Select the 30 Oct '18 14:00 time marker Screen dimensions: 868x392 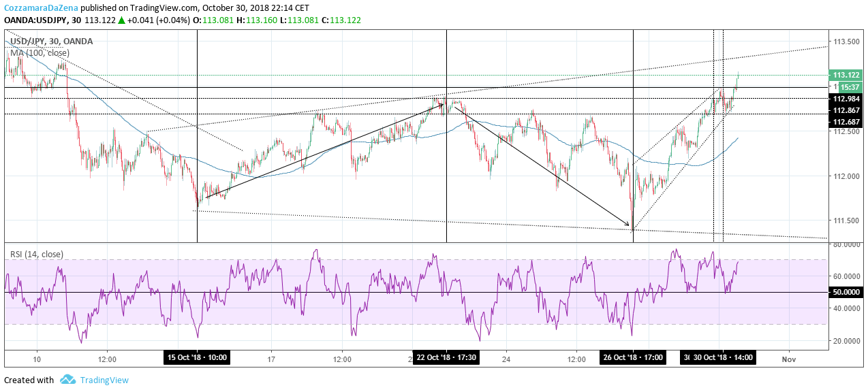pyautogui.click(x=723, y=357)
